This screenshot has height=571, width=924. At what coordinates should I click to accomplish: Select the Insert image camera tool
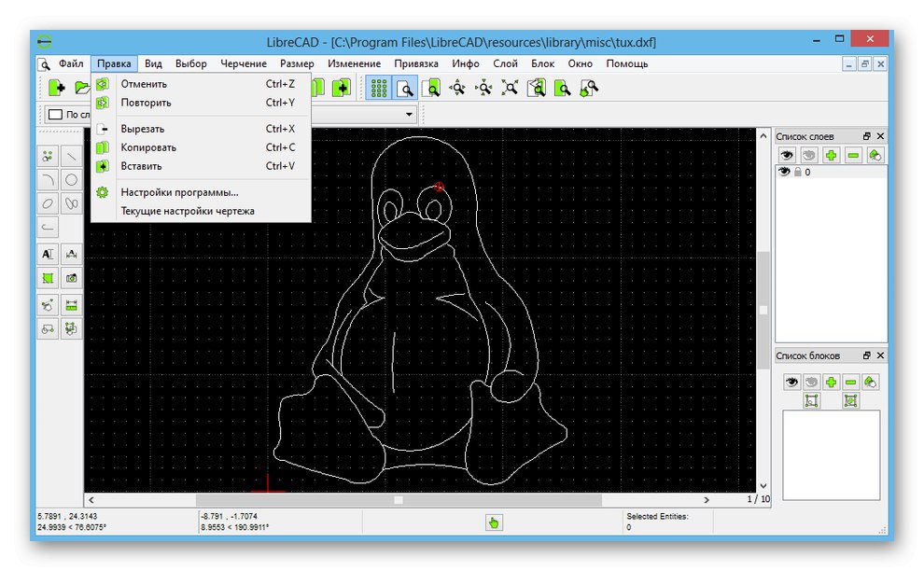tap(71, 278)
